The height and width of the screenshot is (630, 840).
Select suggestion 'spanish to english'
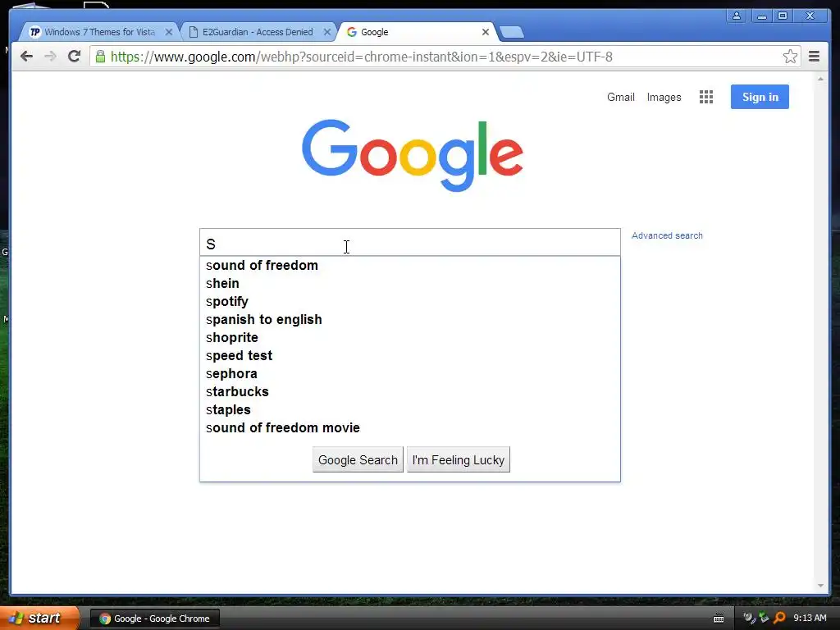click(x=410, y=319)
